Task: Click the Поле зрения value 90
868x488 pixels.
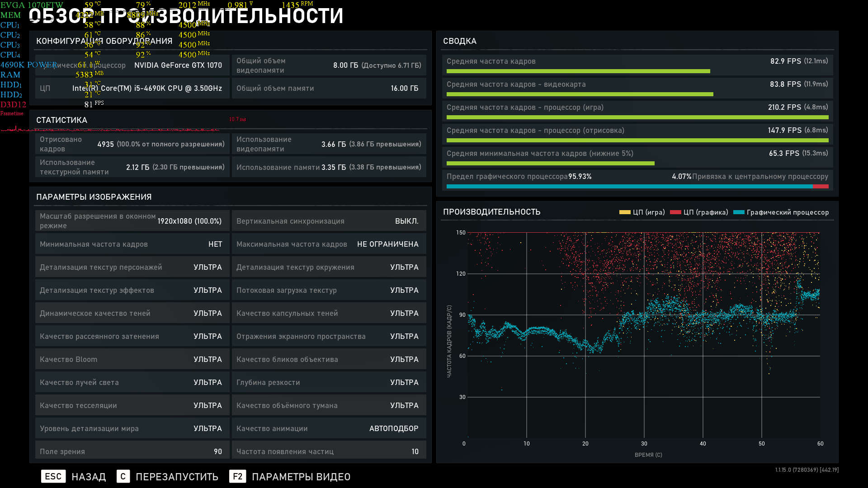Action: (217, 451)
